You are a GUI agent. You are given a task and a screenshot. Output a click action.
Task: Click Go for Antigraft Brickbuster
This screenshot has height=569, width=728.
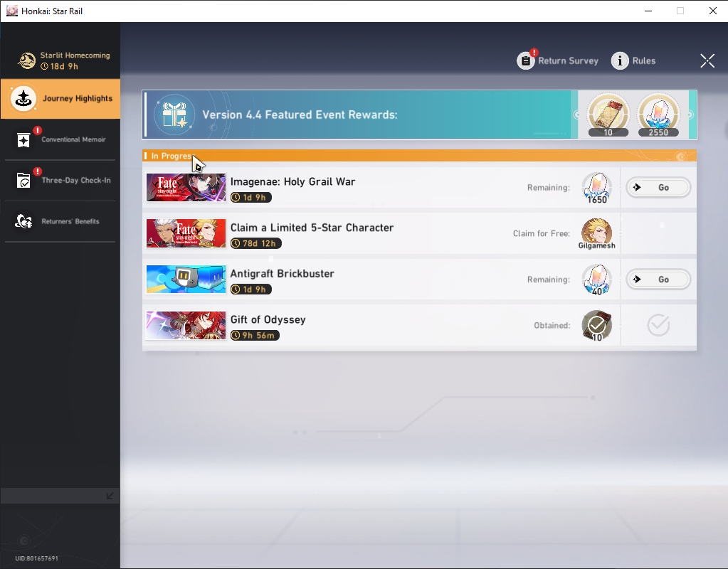pos(658,280)
